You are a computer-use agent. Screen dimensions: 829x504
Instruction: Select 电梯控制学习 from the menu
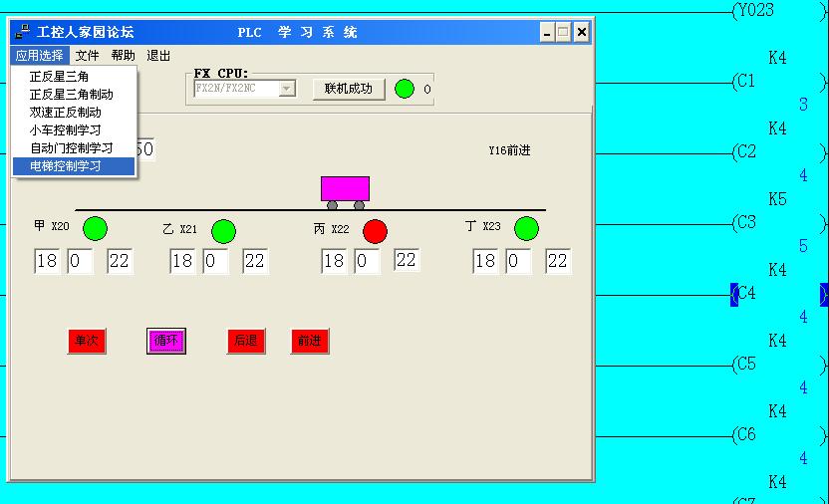point(66,166)
